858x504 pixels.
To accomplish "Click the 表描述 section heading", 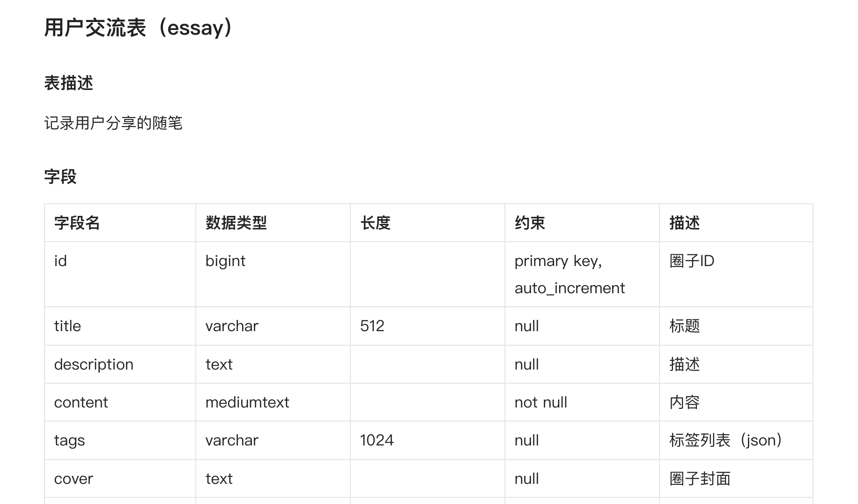I will click(68, 83).
